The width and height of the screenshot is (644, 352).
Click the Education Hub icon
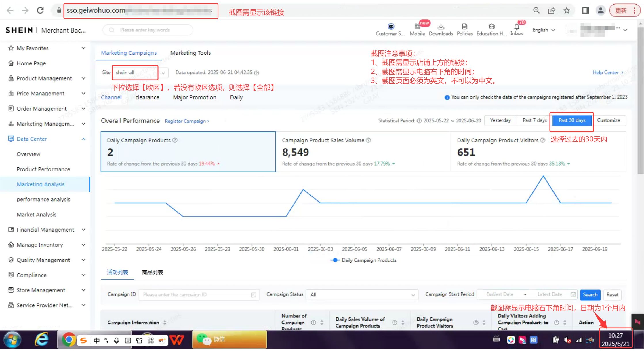(x=491, y=27)
